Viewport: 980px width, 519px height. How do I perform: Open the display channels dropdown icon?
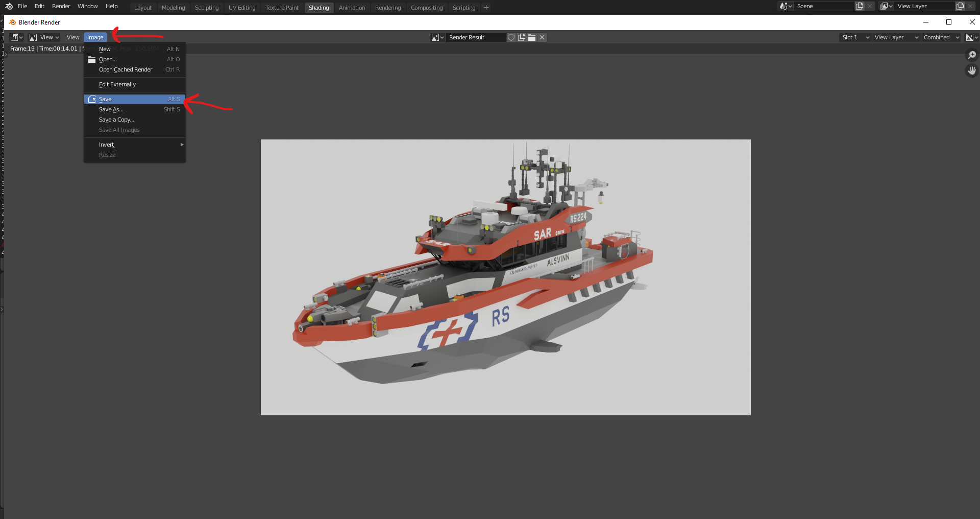click(972, 37)
